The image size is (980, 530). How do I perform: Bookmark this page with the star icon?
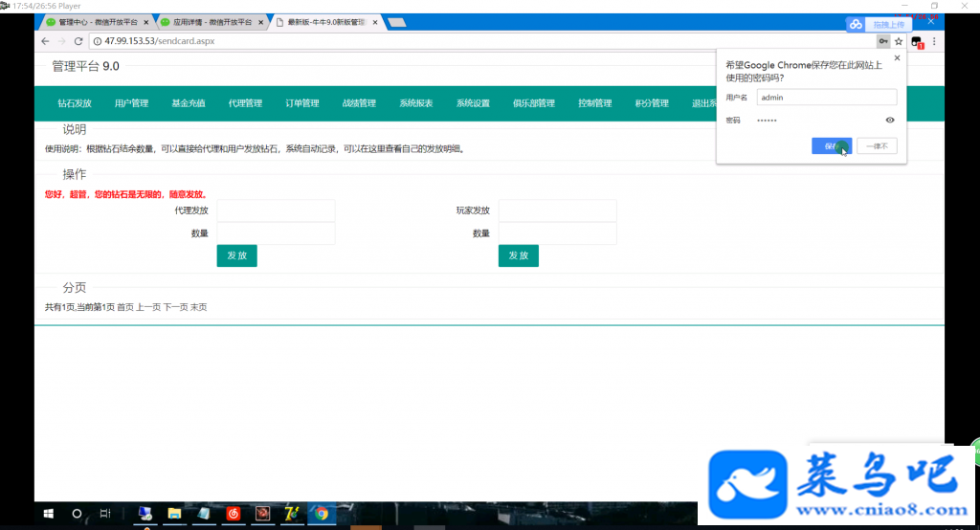pyautogui.click(x=899, y=41)
